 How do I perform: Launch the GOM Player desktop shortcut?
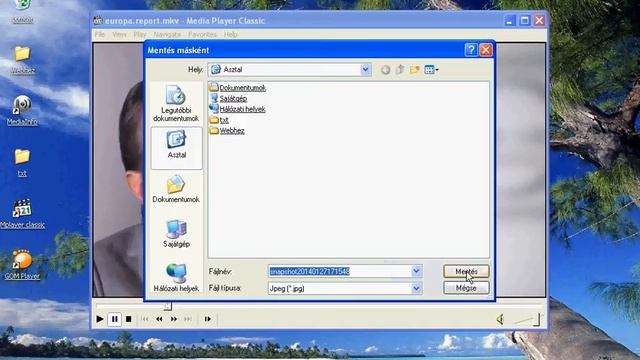[22, 264]
